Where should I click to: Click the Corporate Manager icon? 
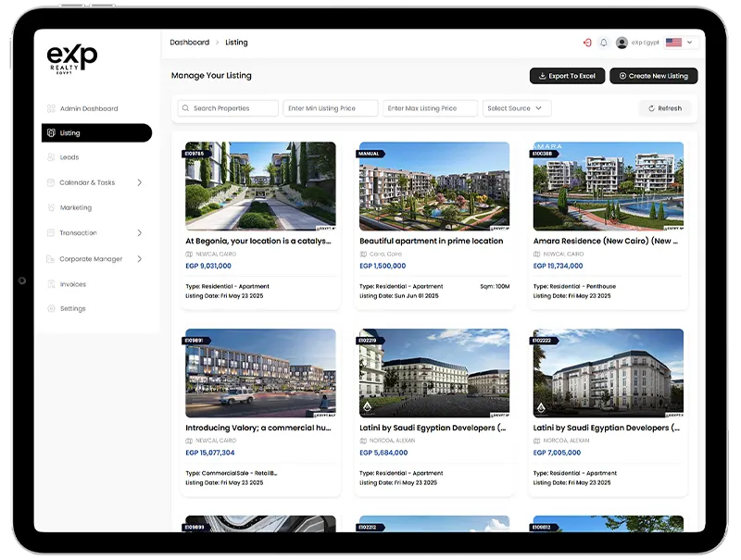pos(51,259)
